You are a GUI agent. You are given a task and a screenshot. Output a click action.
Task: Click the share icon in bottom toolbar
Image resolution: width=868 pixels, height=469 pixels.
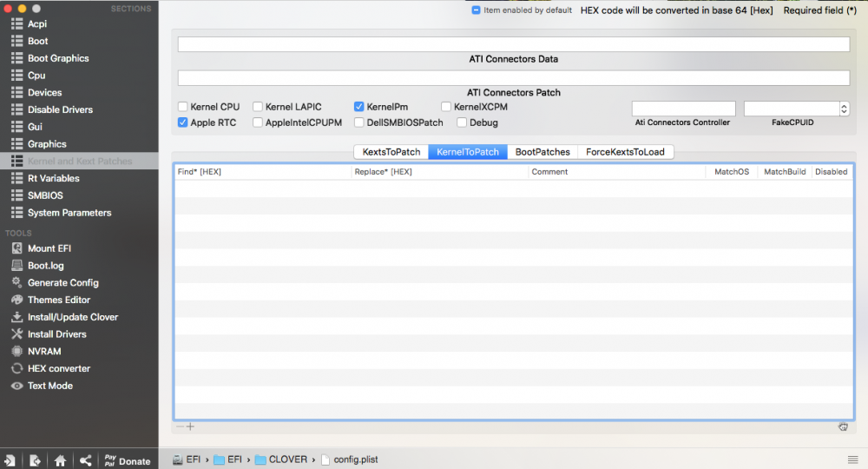click(x=85, y=460)
